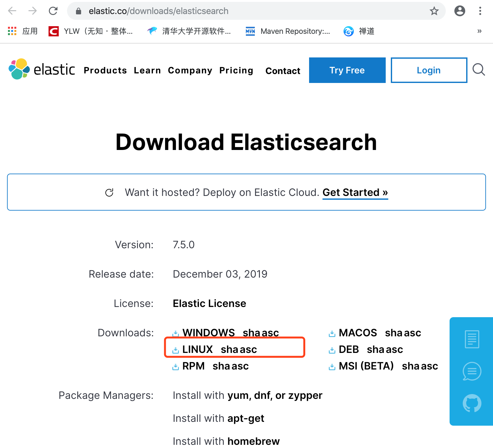Image resolution: width=493 pixels, height=448 pixels.
Task: Open the GitHub icon in side panel
Action: pyautogui.click(x=472, y=403)
